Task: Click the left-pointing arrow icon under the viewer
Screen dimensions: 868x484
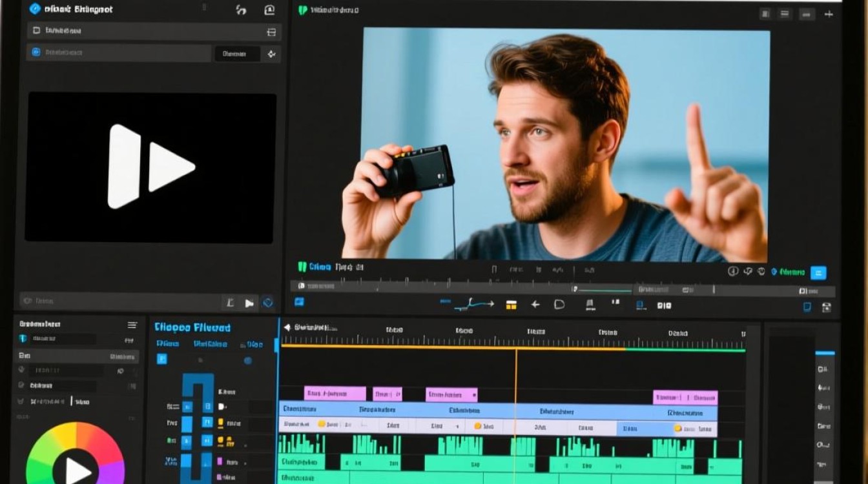Action: 535,305
